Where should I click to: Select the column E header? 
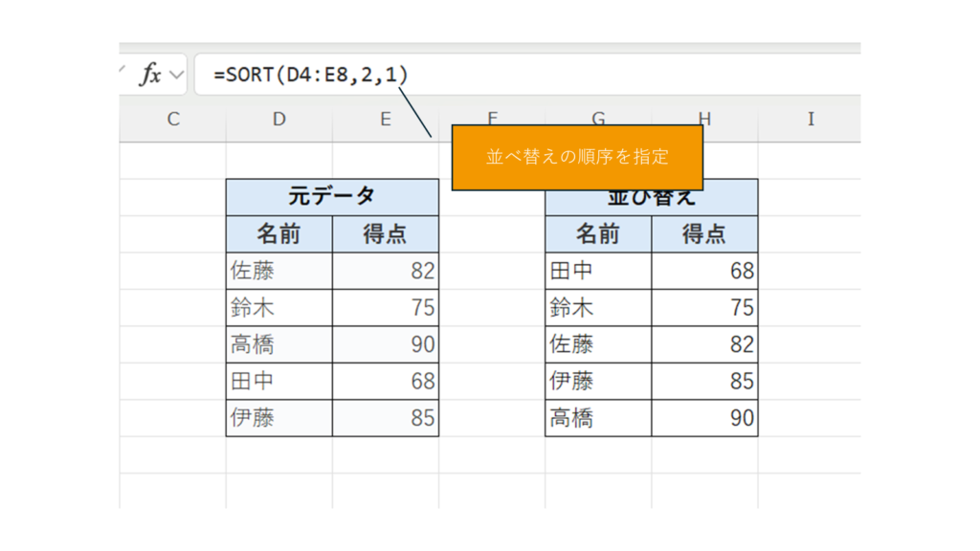385,120
